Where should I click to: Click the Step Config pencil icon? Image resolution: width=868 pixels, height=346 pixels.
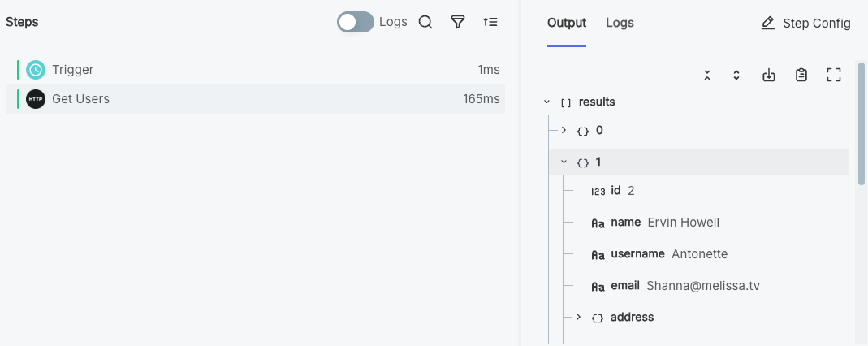(768, 24)
